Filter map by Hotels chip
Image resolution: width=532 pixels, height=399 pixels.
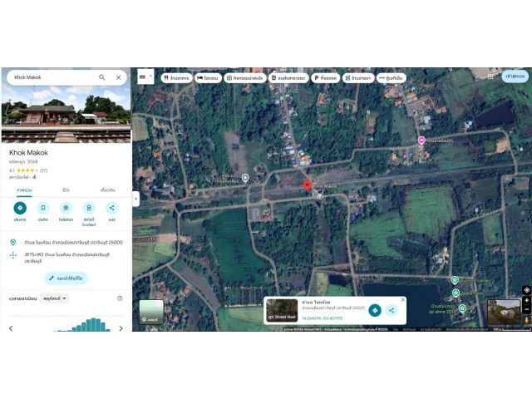(208, 78)
